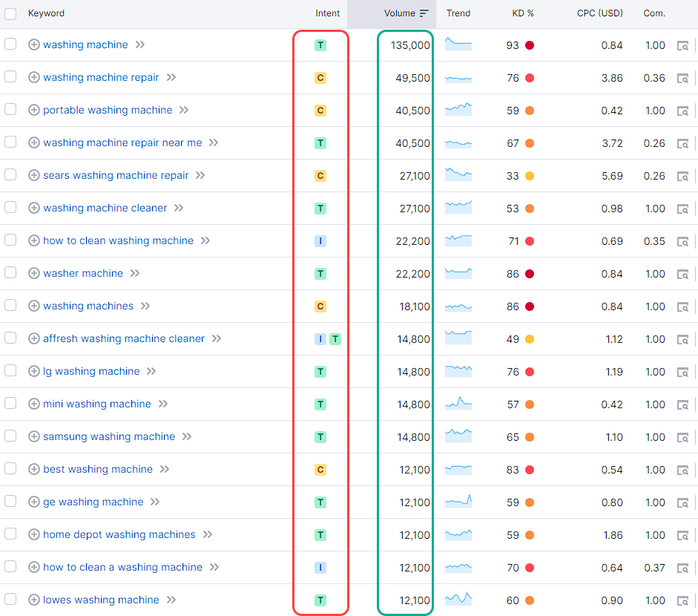Viewport: 698px width, 616px height.
Task: Select the samsung washing machine row checkbox
Action: tap(10, 436)
